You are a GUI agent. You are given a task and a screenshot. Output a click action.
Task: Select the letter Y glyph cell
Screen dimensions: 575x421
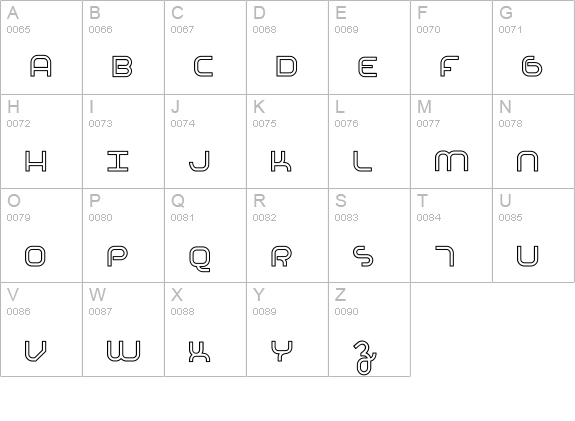pyautogui.click(x=288, y=330)
